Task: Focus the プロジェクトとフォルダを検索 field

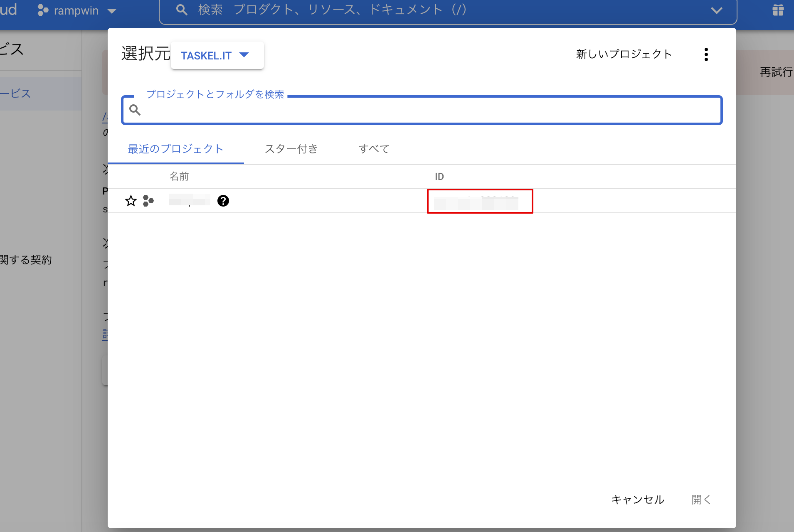Action: tap(428, 111)
